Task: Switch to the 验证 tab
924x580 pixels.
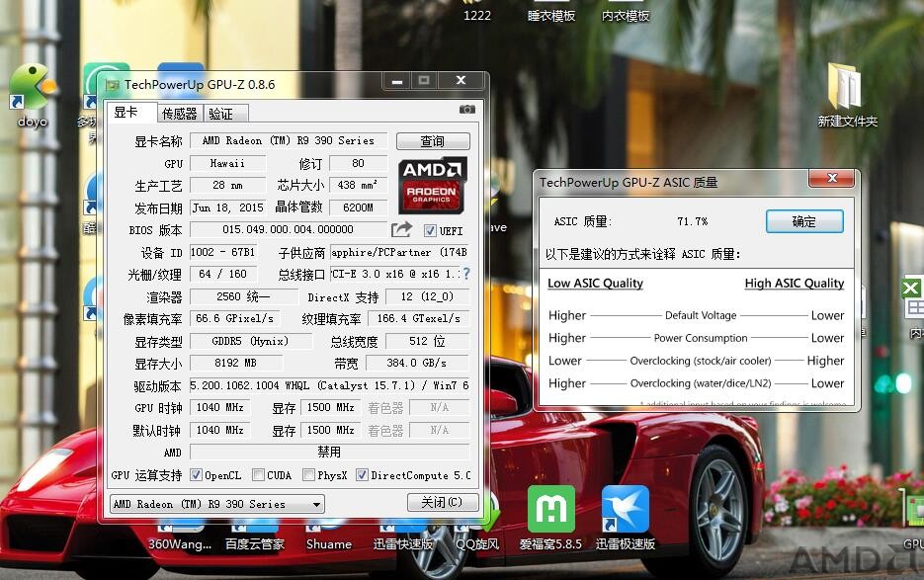Action: 225,114
